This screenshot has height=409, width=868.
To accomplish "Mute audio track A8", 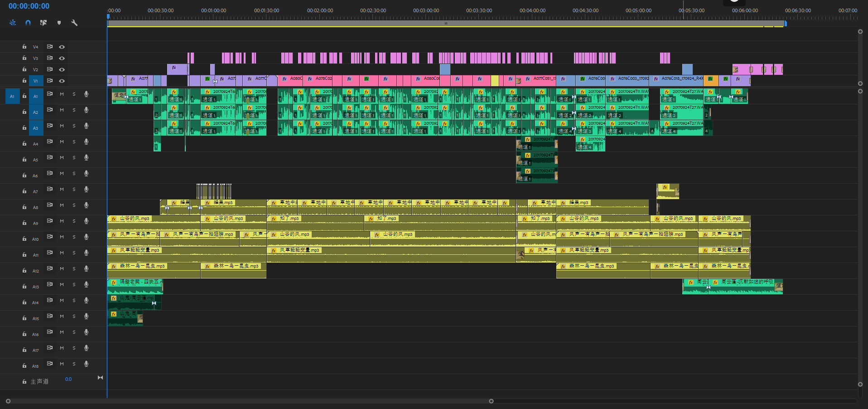I will click(62, 205).
